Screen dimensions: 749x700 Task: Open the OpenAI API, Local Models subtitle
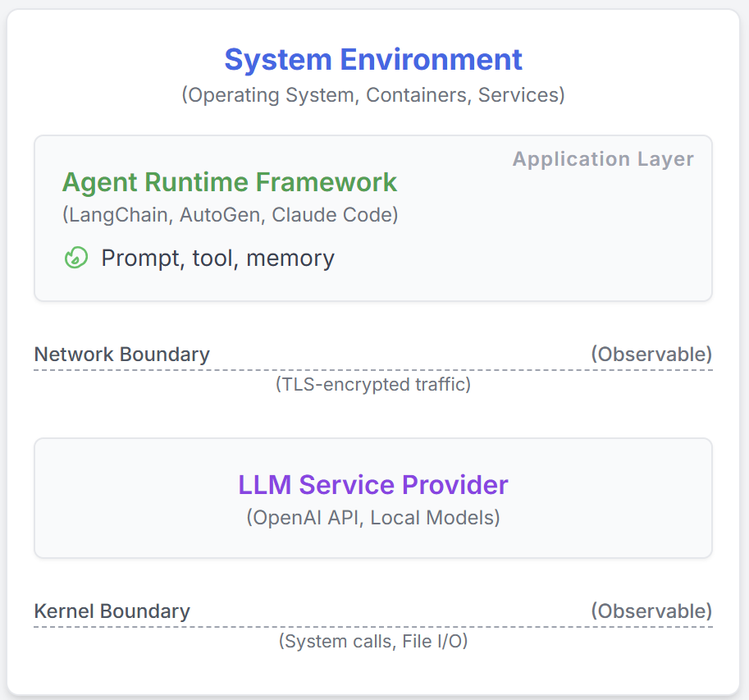373,518
